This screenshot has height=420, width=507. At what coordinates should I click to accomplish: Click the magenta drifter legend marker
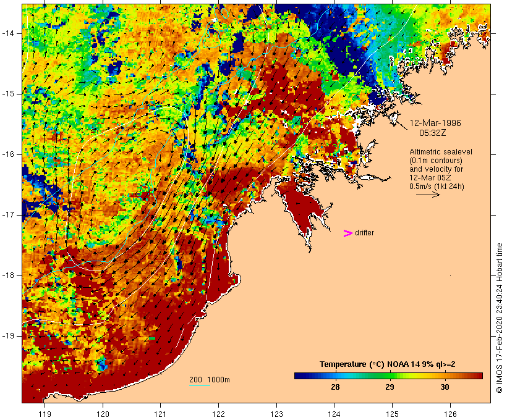click(x=347, y=233)
